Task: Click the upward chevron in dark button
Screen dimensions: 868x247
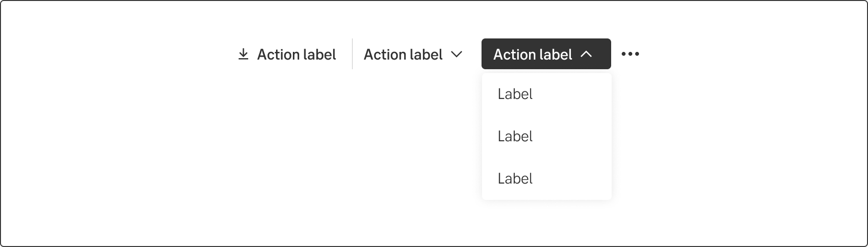Action: (x=586, y=54)
